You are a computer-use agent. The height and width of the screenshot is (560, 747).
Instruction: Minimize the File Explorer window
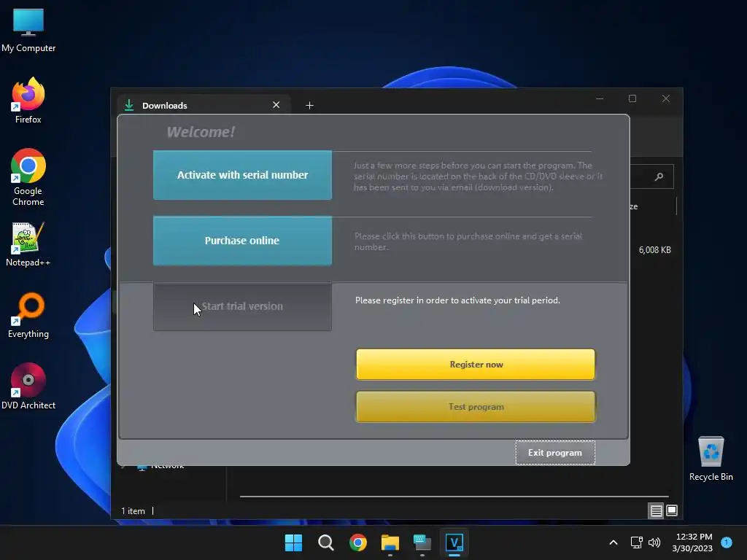pos(600,98)
